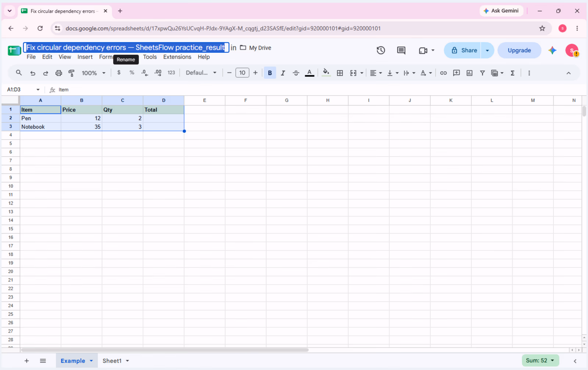This screenshot has height=370, width=588.
Task: Open the Share options dropdown arrow
Action: coord(487,50)
